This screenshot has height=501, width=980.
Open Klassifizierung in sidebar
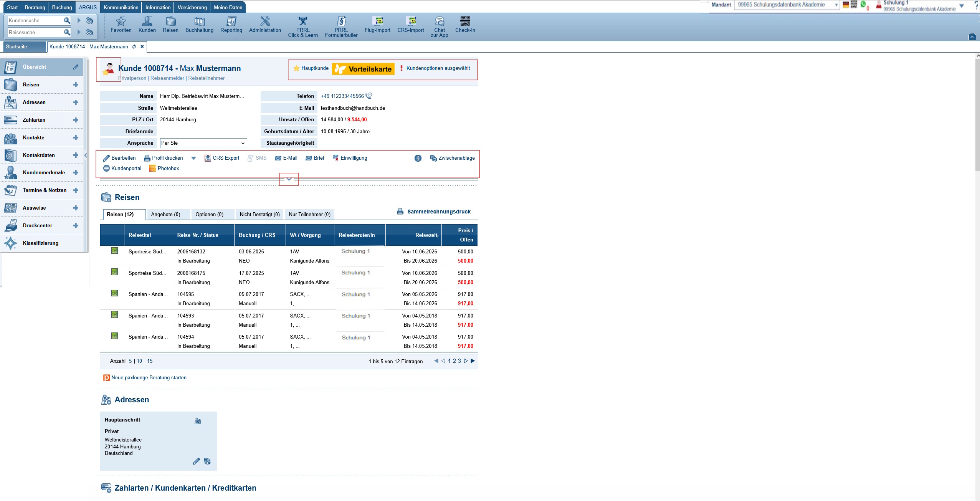click(x=41, y=243)
